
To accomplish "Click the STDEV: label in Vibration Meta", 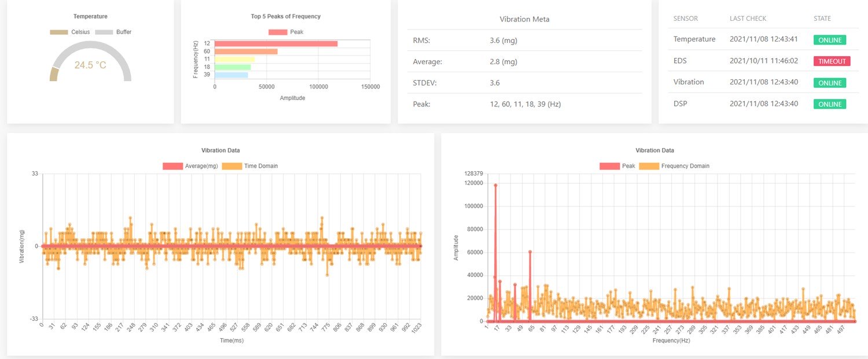I will click(425, 83).
